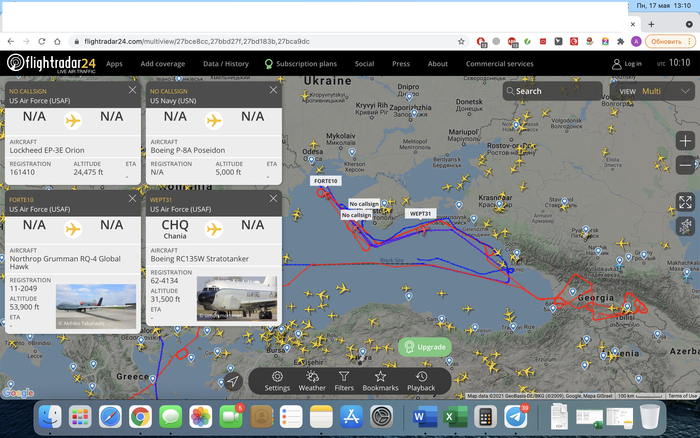Open Data / History menu
The width and height of the screenshot is (700, 438).
(x=226, y=64)
